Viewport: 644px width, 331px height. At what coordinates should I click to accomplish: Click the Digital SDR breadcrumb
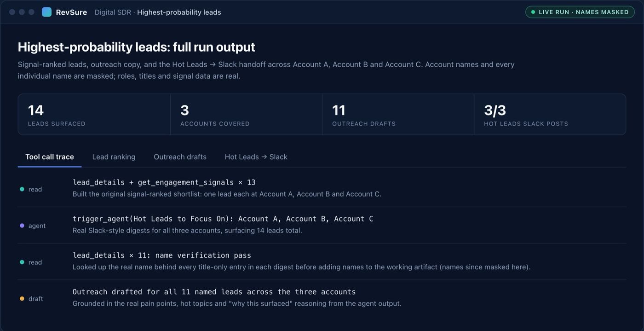[113, 12]
